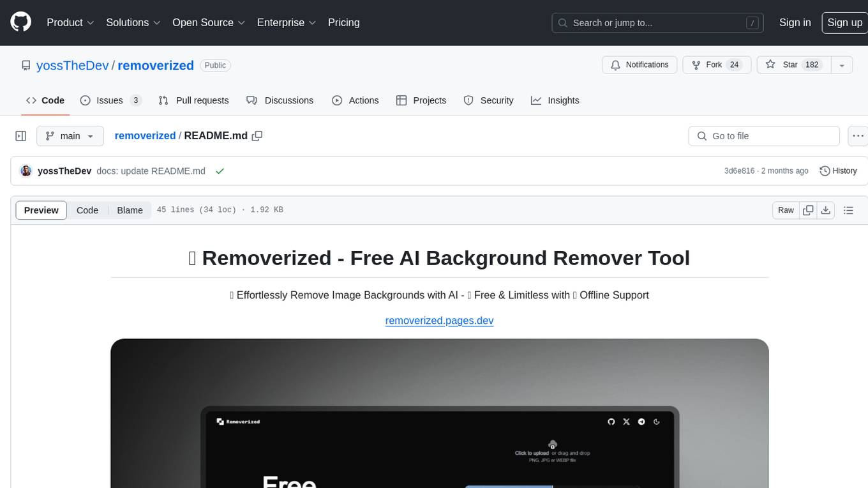
Task: Open the README outline list
Action: coord(848,210)
